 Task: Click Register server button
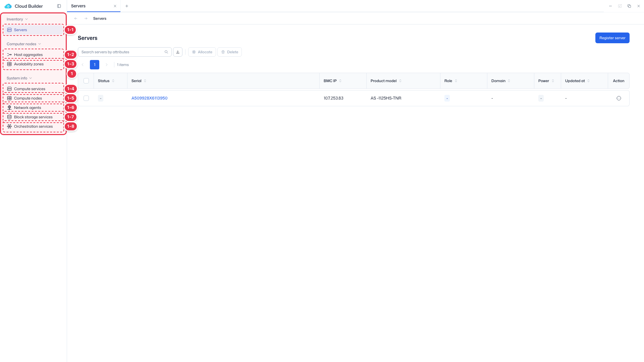pyautogui.click(x=612, y=38)
